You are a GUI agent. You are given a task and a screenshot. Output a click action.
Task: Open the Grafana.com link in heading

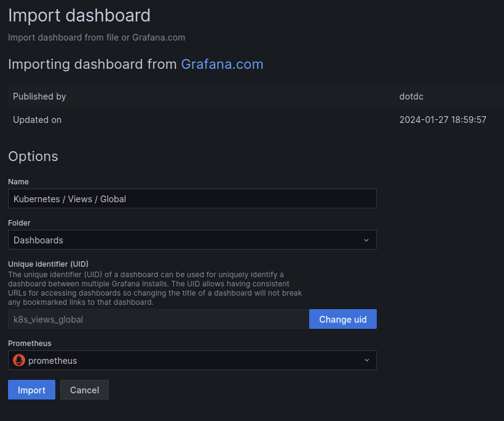click(x=222, y=65)
